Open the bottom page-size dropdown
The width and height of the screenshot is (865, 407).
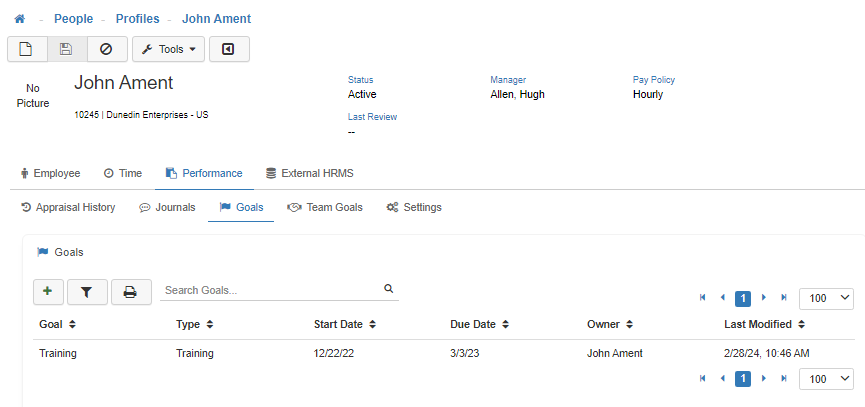pos(826,379)
